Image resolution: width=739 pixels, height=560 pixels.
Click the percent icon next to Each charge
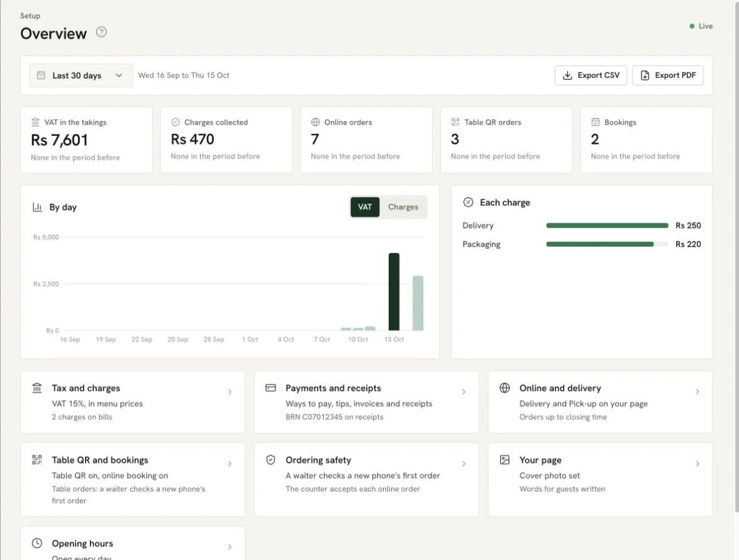point(468,202)
